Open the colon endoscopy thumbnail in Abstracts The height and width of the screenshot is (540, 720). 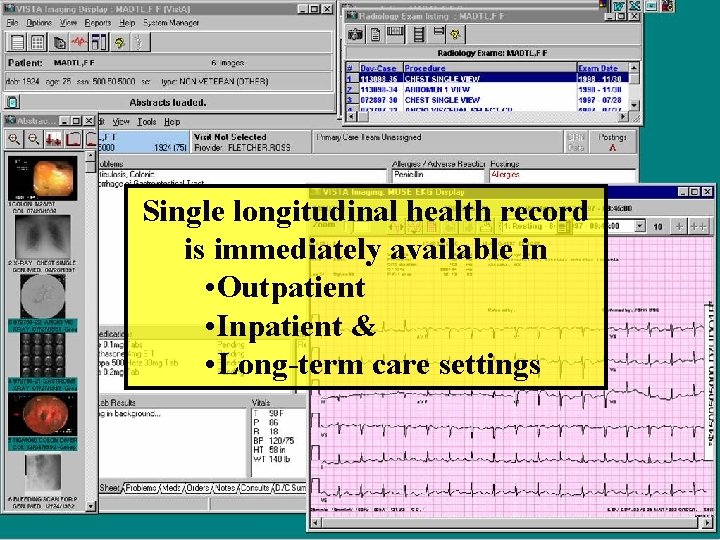43,178
